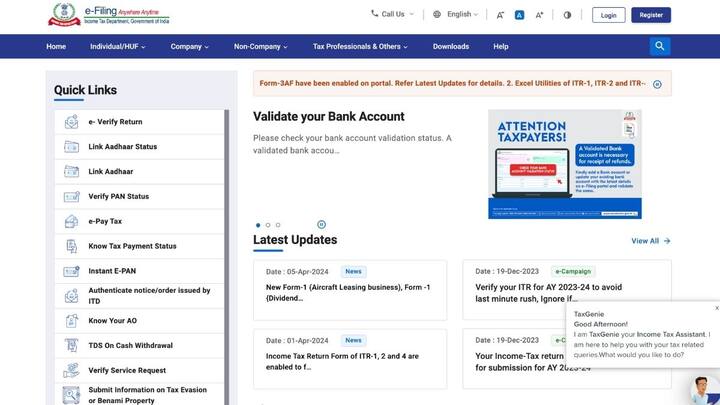Screen dimensions: 720x405
Task: Click the TDS On Cash Withdrawal icon
Action: pos(71,345)
